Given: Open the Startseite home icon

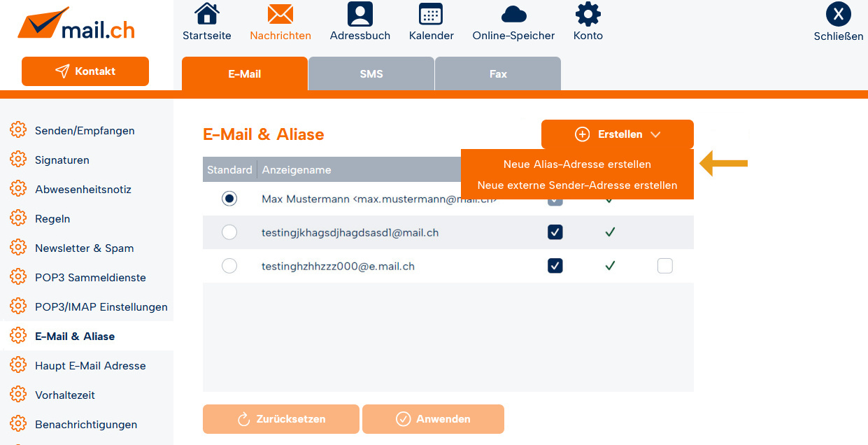Looking at the screenshot, I should pyautogui.click(x=206, y=14).
